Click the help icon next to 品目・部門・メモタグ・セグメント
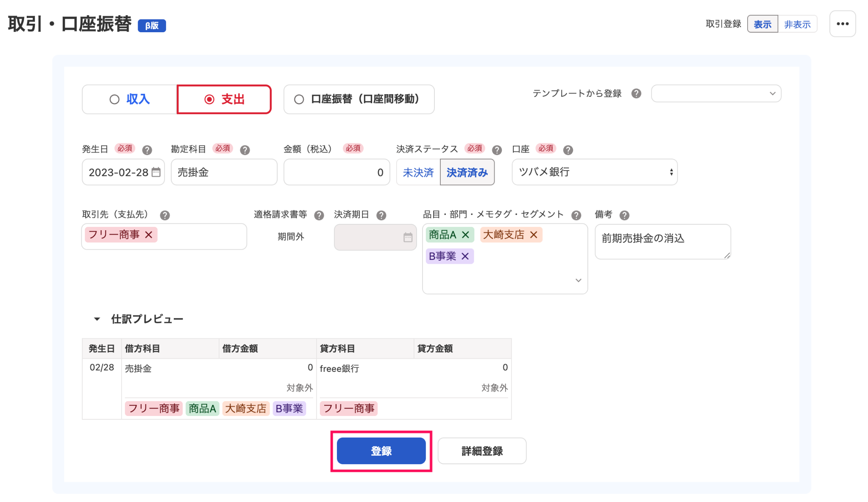The image size is (868, 502). pos(576,215)
